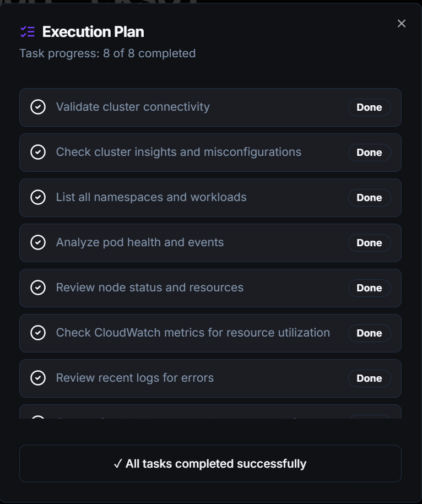Image resolution: width=422 pixels, height=504 pixels.
Task: Click checkmark circle on the last partially visible task
Action: pos(37,417)
